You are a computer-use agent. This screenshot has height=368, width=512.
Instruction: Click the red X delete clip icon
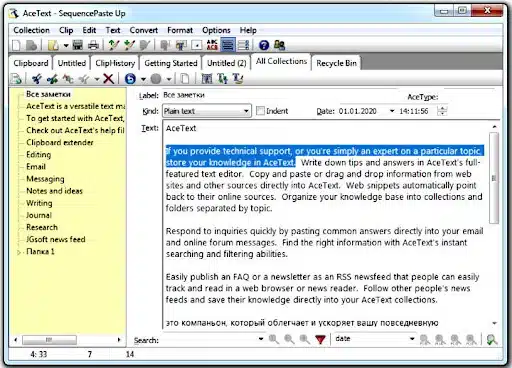click(108, 79)
